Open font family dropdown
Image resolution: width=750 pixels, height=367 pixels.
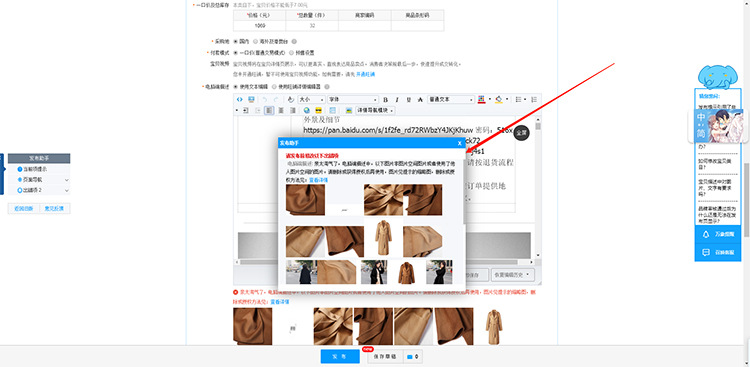click(x=353, y=100)
